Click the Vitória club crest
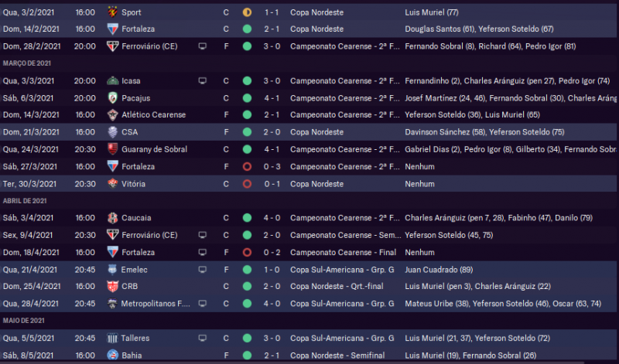 (x=112, y=184)
